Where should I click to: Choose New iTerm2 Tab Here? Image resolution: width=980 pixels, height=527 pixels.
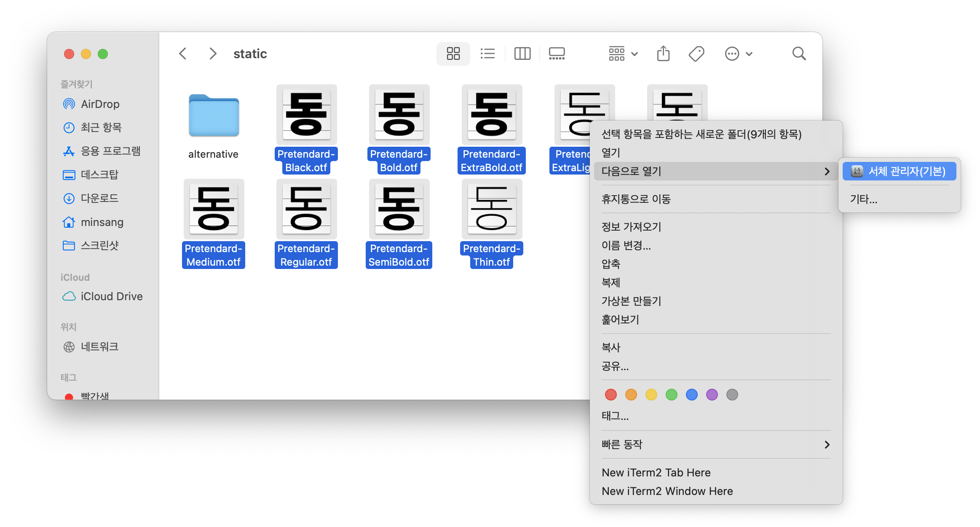coord(716,473)
